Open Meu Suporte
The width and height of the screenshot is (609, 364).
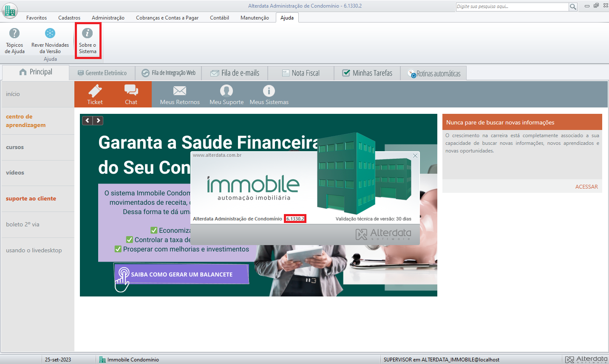[227, 94]
